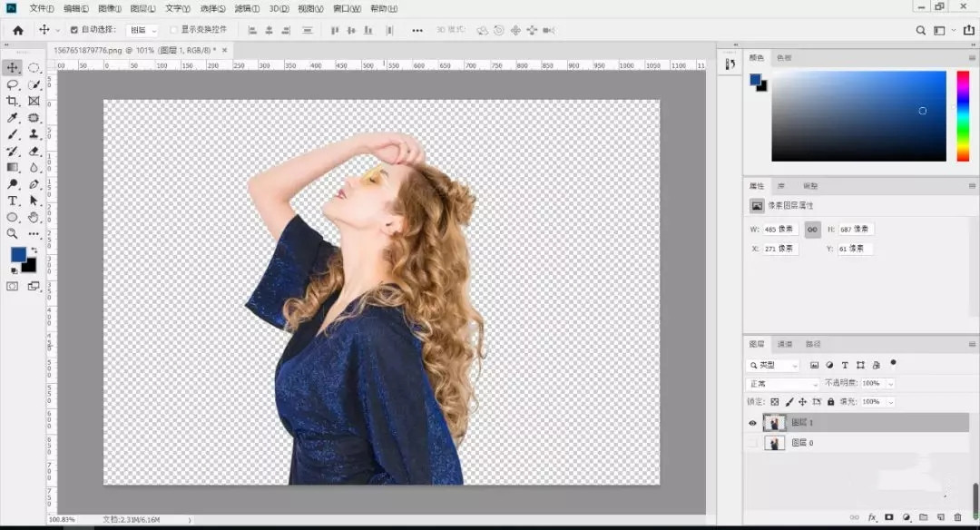The height and width of the screenshot is (530, 980).
Task: Open the opacity 100% dropdown arrow
Action: (x=890, y=384)
